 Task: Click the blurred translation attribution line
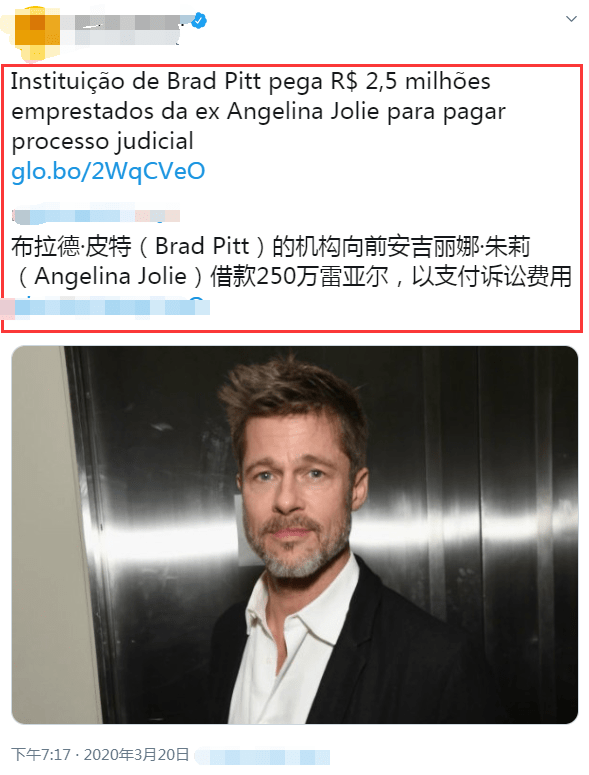pyautogui.click(x=96, y=216)
